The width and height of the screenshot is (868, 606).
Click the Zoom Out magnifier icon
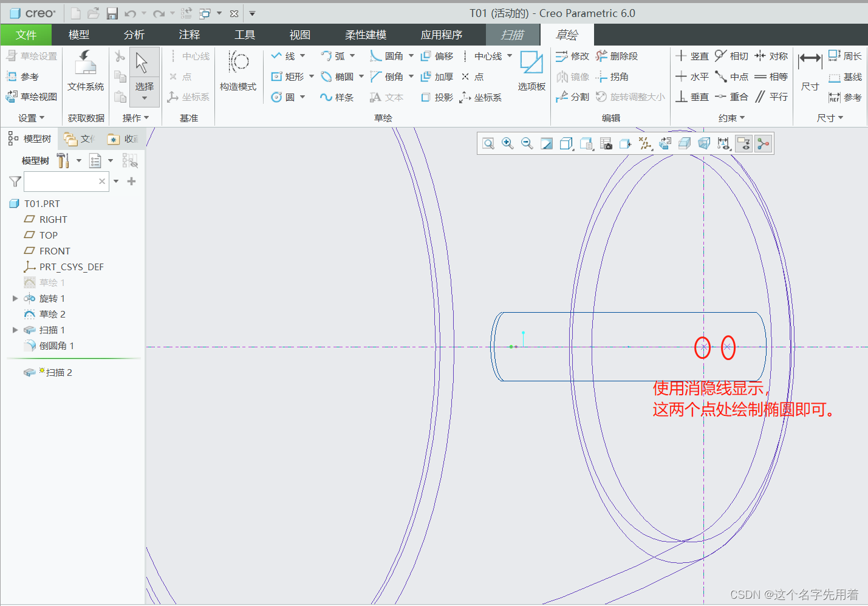pyautogui.click(x=527, y=143)
